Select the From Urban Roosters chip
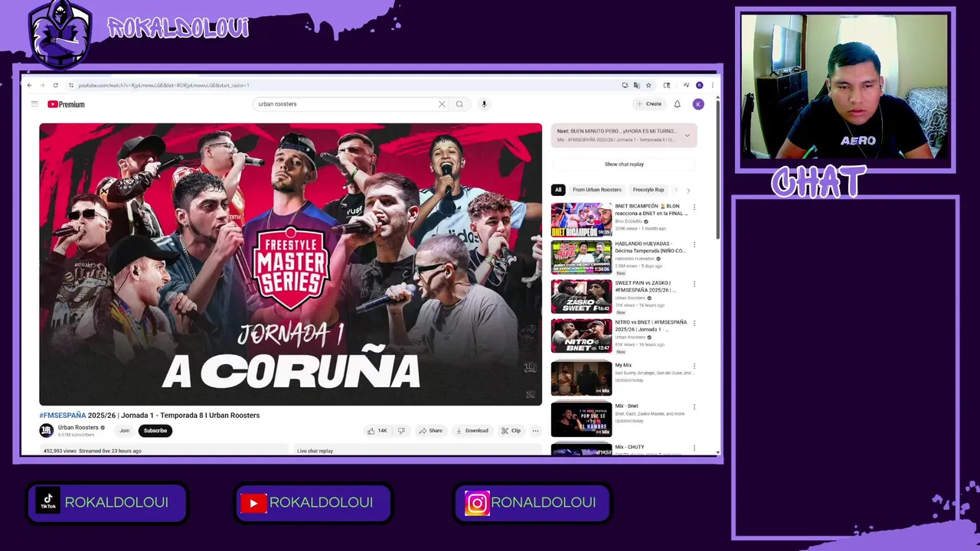The width and height of the screenshot is (980, 551). click(x=596, y=190)
